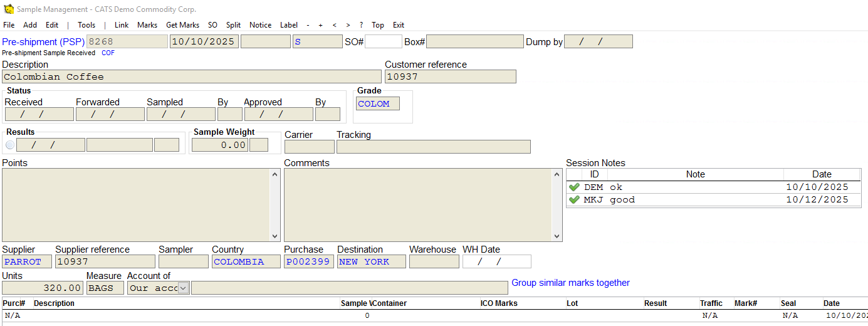Click the ? help menu item
868x326 pixels.
pos(361,25)
